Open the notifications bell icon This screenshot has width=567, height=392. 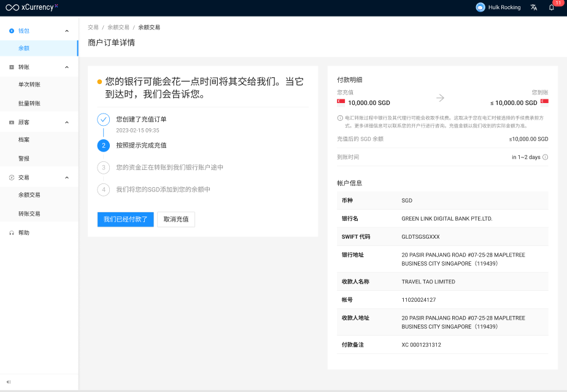point(551,7)
